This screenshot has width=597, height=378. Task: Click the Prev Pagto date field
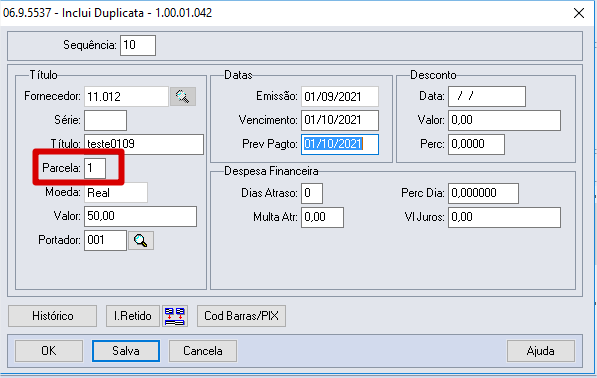point(340,144)
